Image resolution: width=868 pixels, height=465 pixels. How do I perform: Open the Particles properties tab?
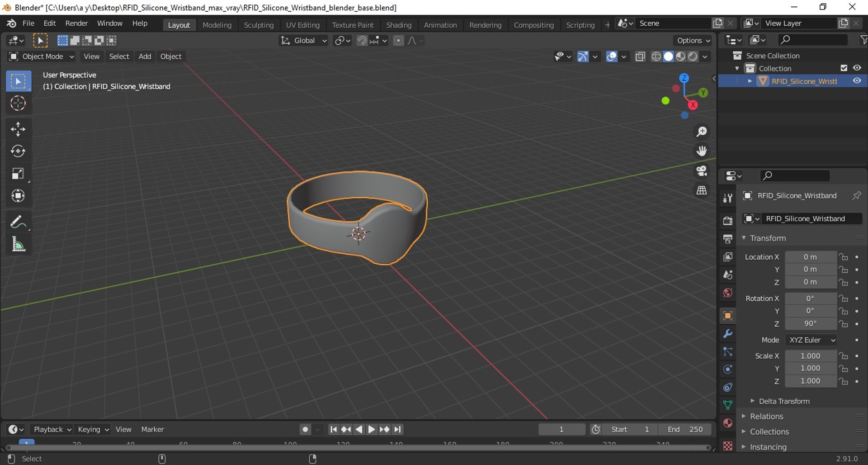click(727, 351)
